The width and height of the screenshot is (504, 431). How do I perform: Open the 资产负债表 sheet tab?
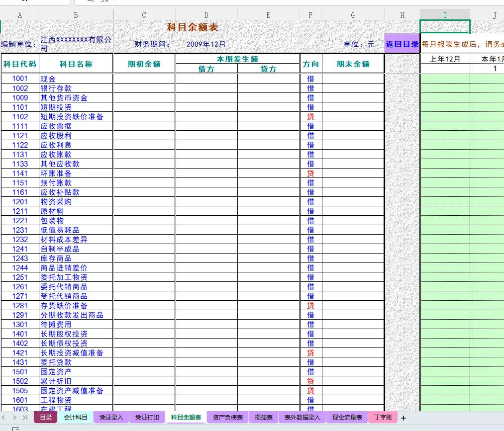click(x=227, y=417)
